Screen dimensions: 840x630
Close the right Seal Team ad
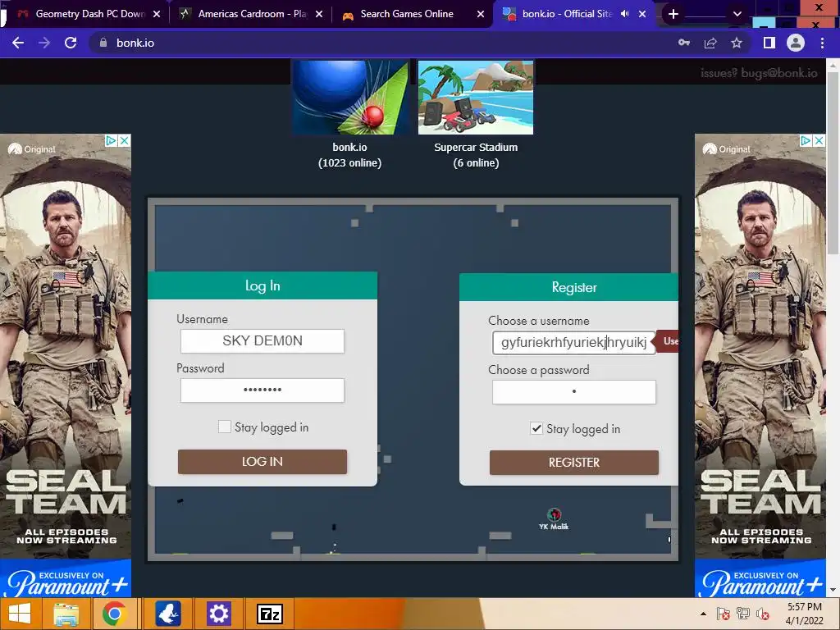(819, 140)
